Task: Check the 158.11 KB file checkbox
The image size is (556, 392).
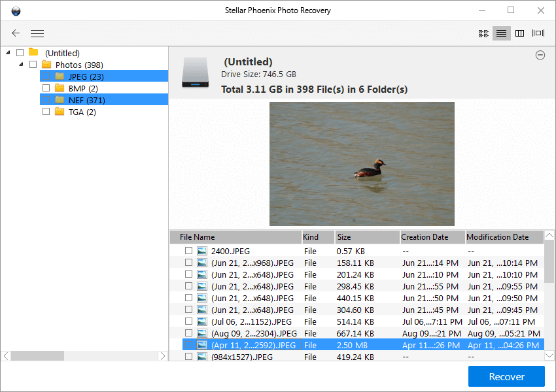Action: coord(188,263)
